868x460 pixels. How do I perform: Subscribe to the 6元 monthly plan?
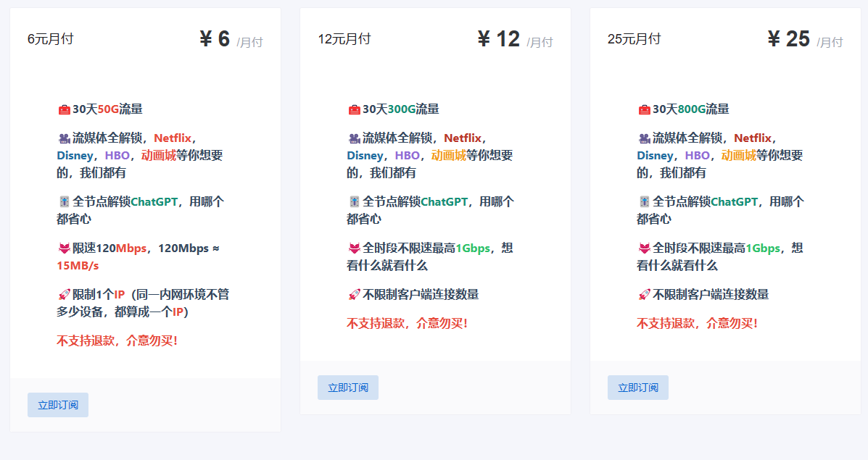pos(58,405)
